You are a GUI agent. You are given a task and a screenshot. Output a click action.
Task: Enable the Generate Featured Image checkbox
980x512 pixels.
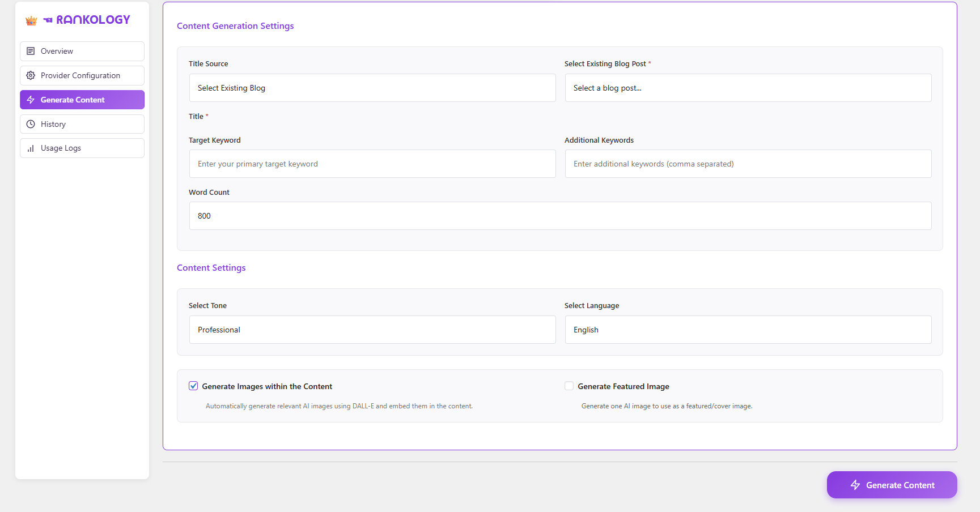click(569, 386)
